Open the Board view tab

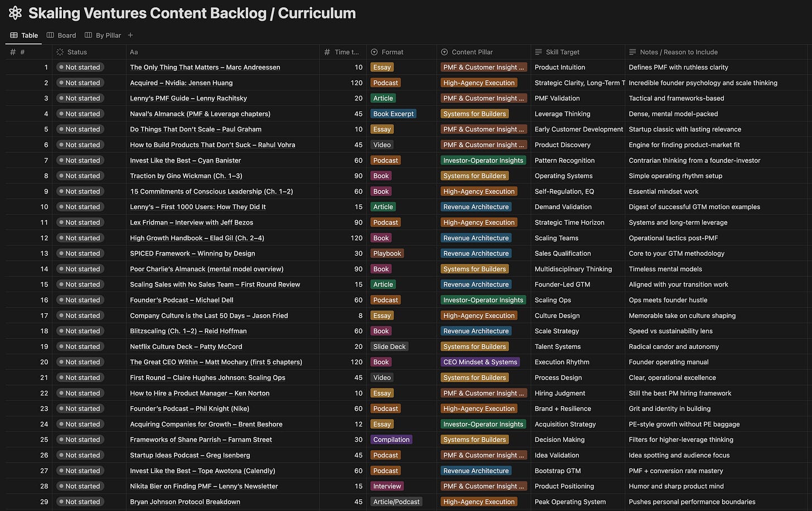click(61, 35)
